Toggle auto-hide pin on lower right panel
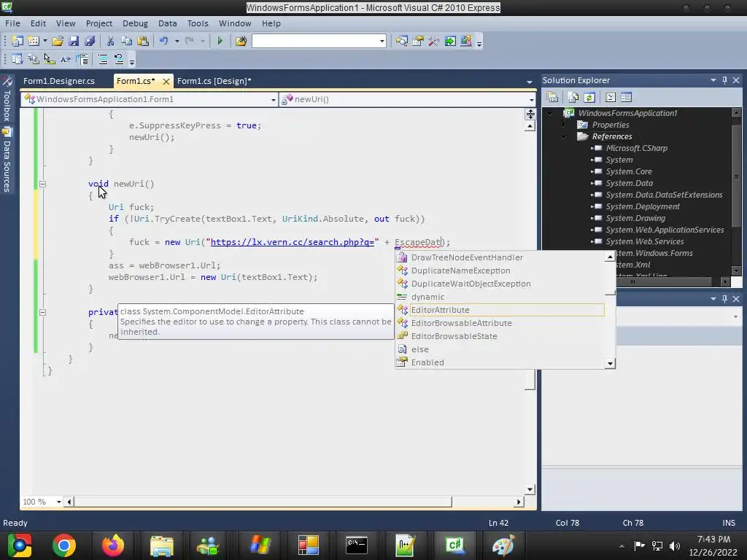 click(x=724, y=298)
